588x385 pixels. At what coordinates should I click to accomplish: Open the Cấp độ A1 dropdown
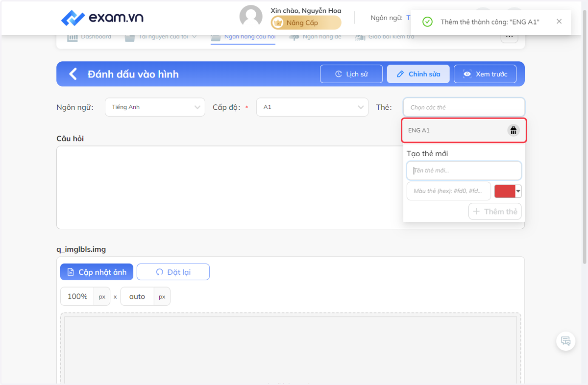click(312, 107)
